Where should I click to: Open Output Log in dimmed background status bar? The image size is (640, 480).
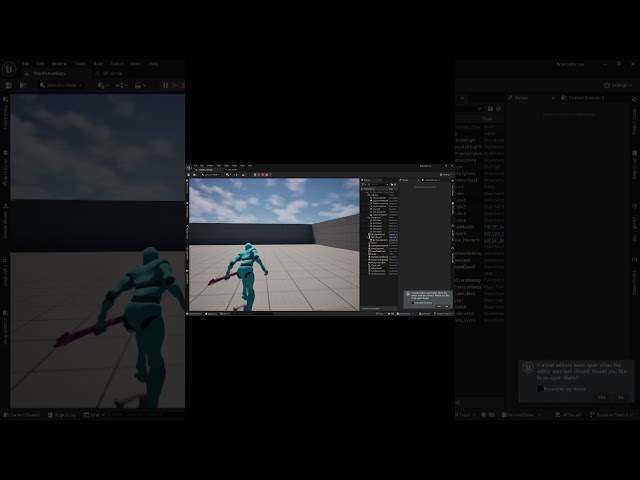click(x=62, y=415)
